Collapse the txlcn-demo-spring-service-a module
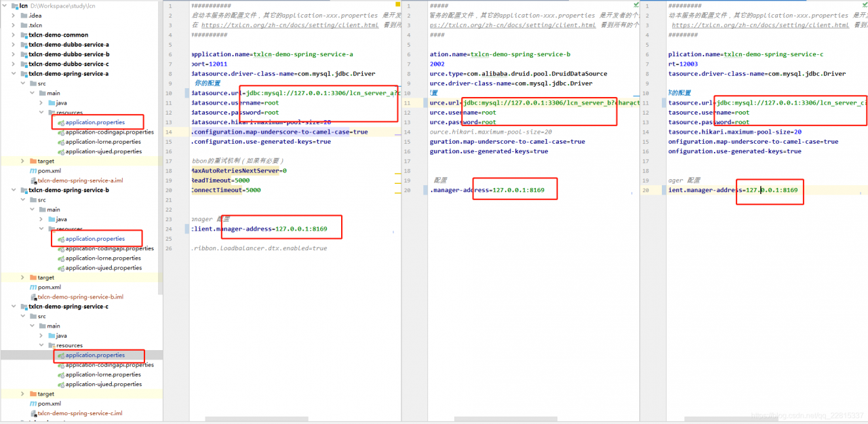The image size is (868, 424). (14, 74)
